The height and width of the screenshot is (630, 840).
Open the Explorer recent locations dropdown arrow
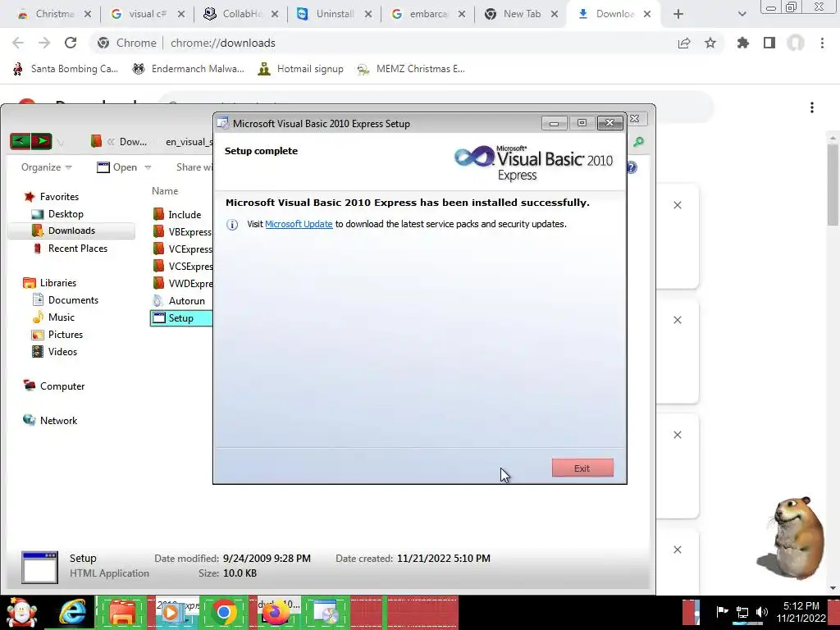pos(61,143)
